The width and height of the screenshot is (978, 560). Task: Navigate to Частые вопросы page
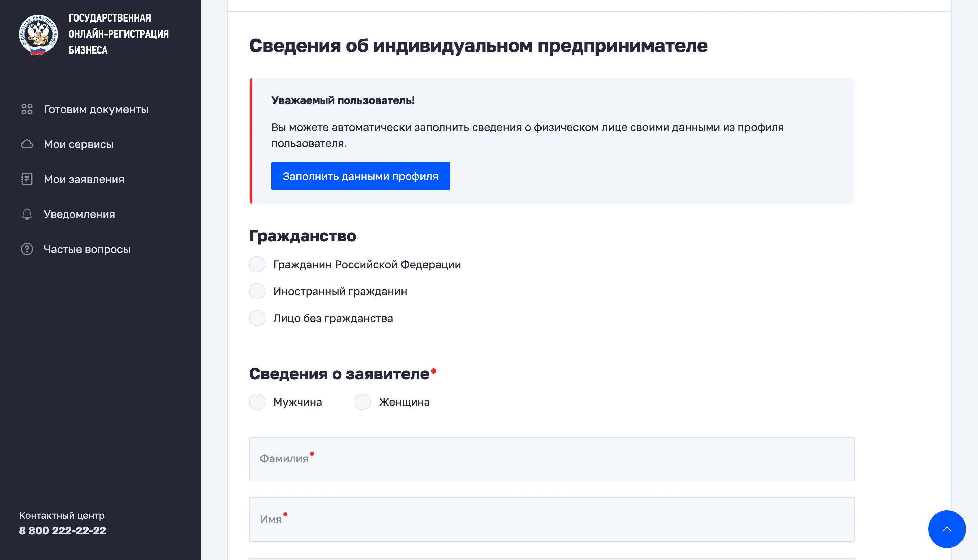click(86, 249)
